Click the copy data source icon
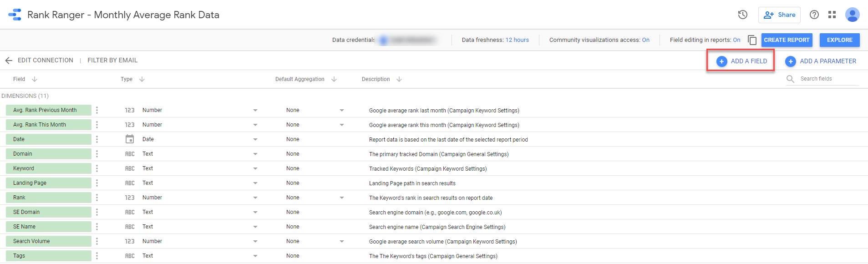The width and height of the screenshot is (868, 264). point(752,40)
